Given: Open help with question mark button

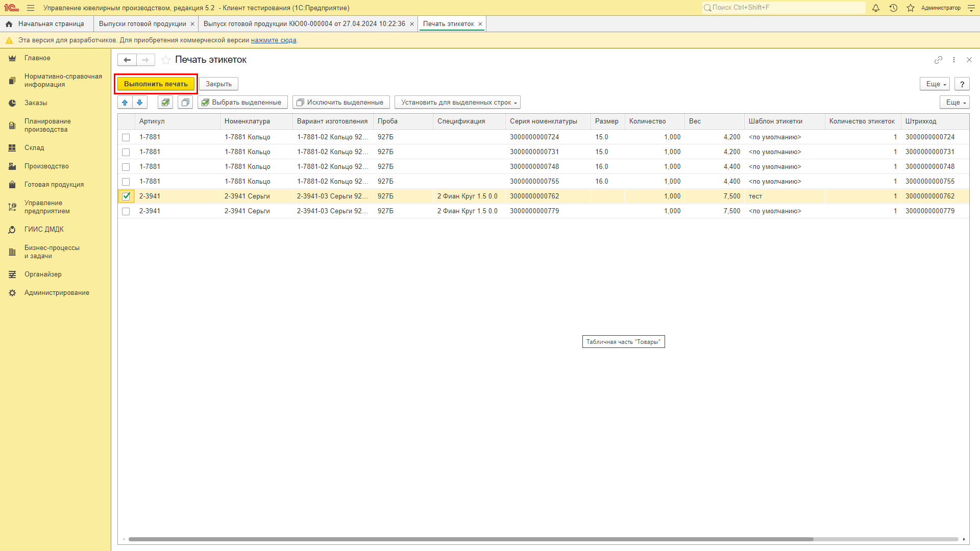Looking at the screenshot, I should coord(962,84).
